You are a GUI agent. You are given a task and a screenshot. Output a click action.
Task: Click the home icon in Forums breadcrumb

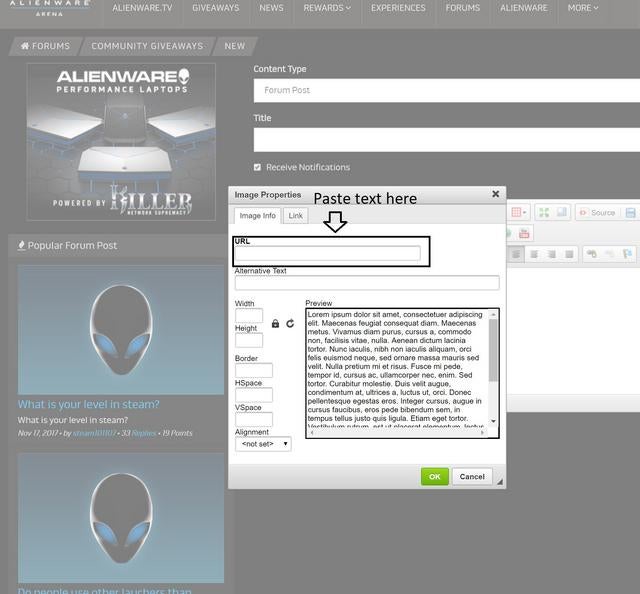[25, 46]
